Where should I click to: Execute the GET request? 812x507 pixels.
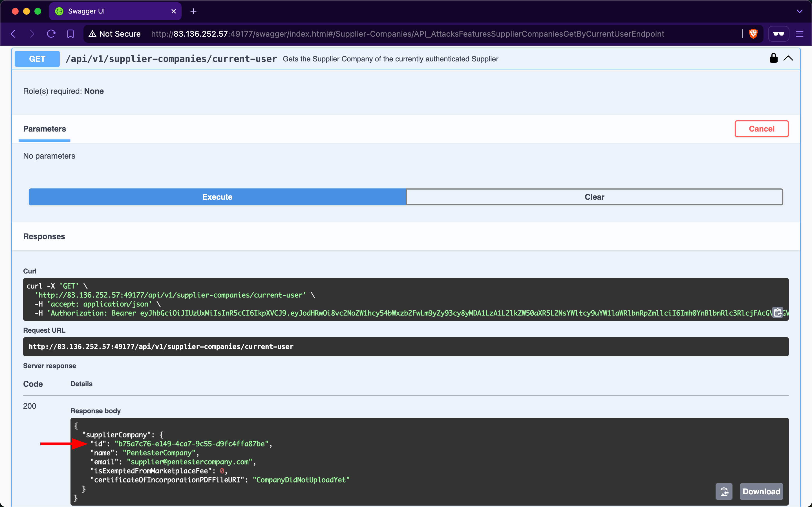pos(217,197)
